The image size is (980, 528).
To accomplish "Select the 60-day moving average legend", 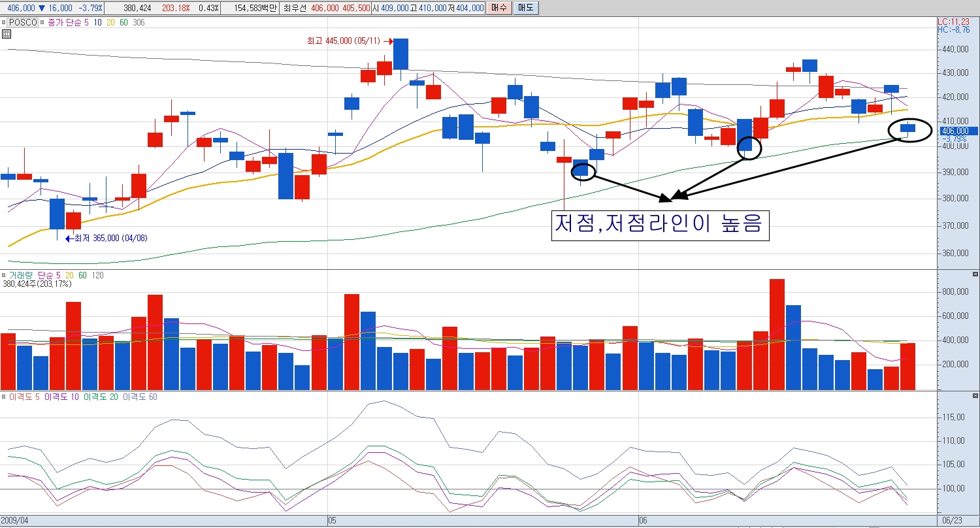I will [123, 22].
